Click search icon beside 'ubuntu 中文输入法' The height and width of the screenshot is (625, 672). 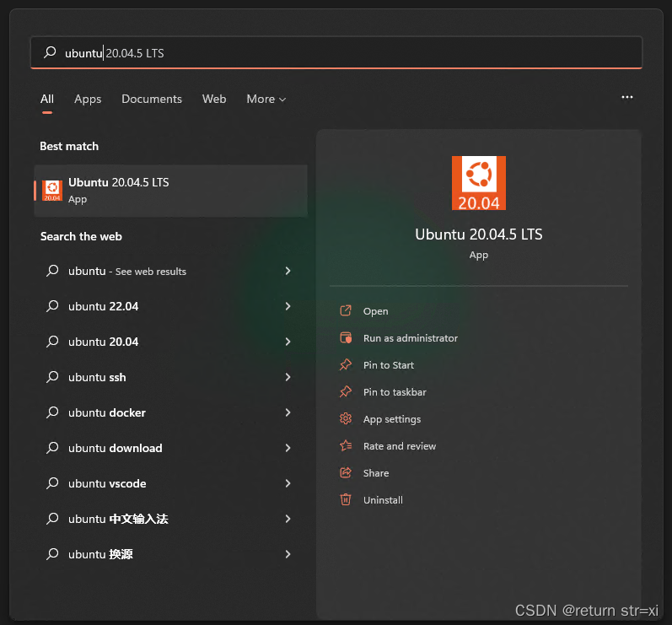pos(52,519)
